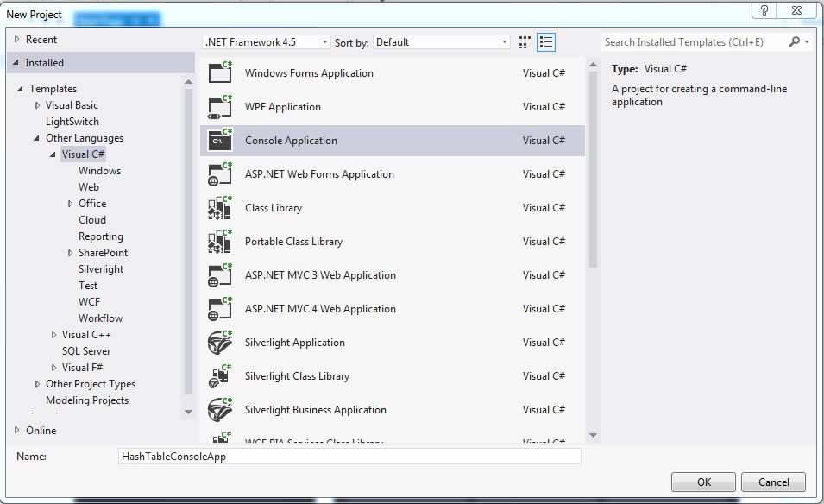The height and width of the screenshot is (504, 824).
Task: Select the Reporting category
Action: 100,236
